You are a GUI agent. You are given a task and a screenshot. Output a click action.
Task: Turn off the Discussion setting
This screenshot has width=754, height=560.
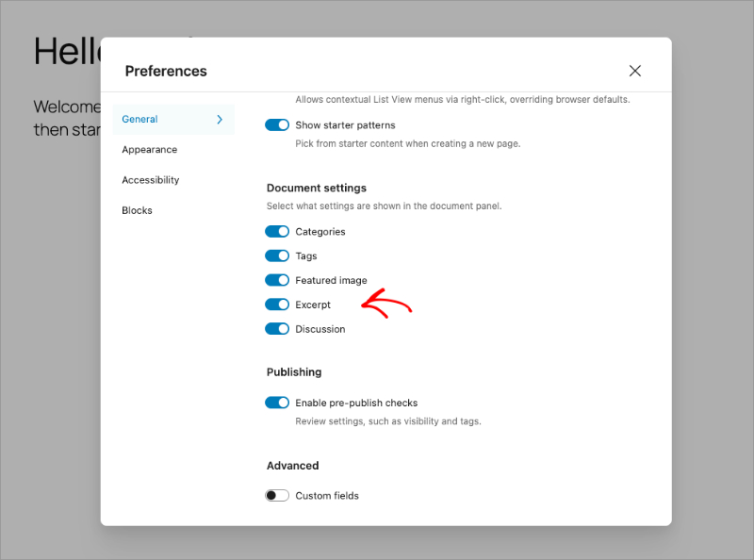[277, 329]
